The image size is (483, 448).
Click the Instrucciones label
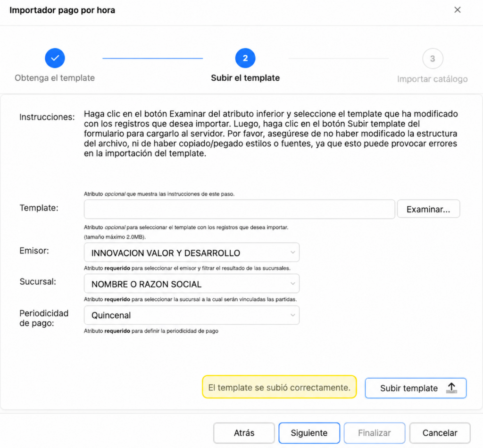click(x=47, y=117)
